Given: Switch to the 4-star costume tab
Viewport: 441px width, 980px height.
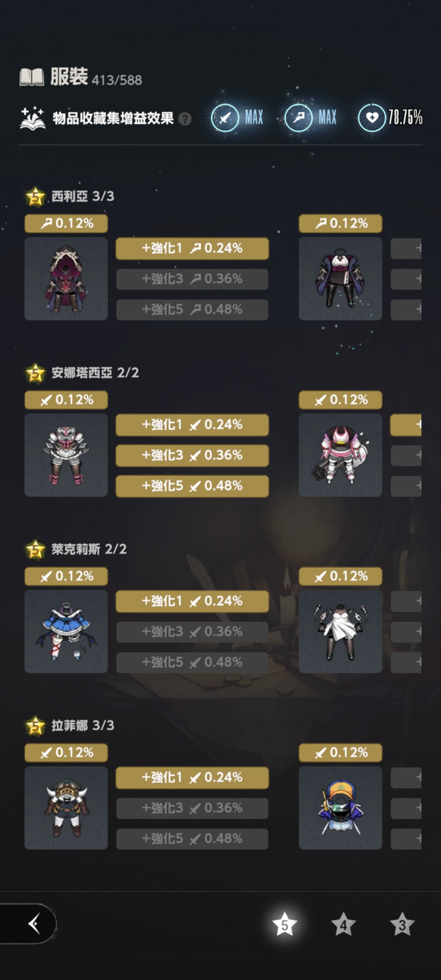Looking at the screenshot, I should pos(343,924).
